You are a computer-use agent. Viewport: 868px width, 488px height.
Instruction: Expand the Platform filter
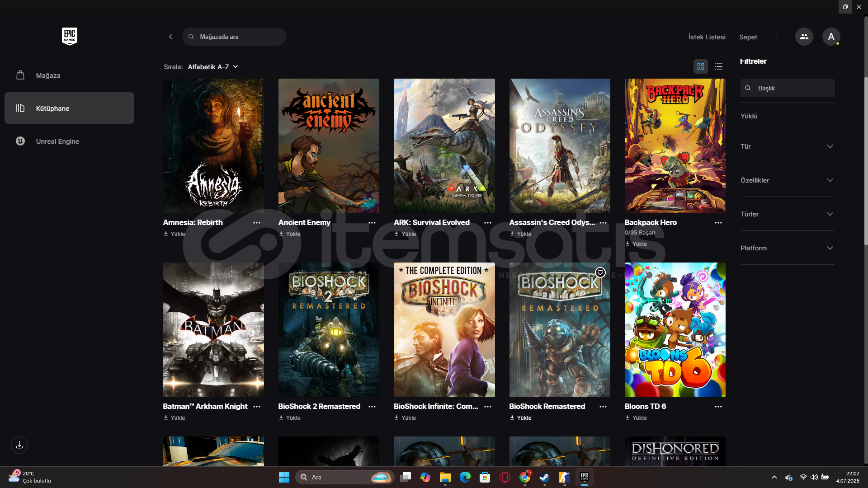(787, 248)
